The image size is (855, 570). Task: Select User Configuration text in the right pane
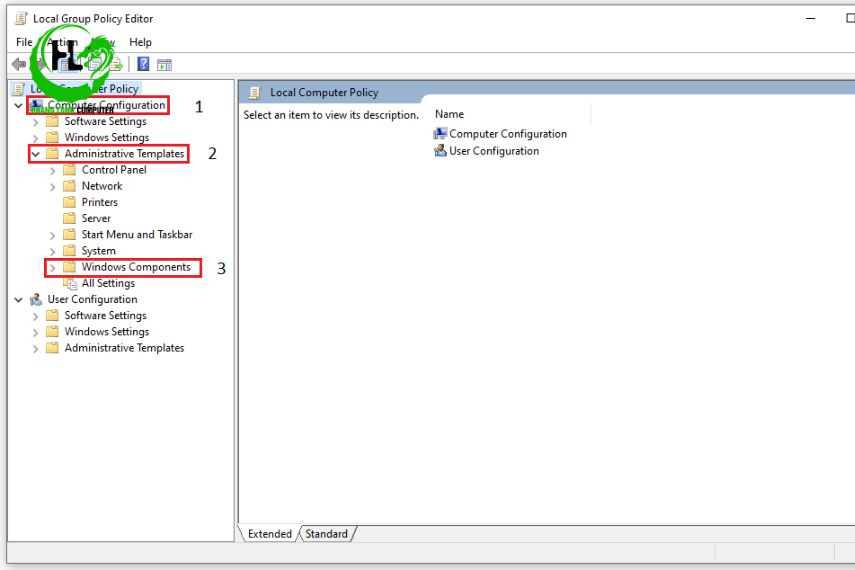click(494, 151)
